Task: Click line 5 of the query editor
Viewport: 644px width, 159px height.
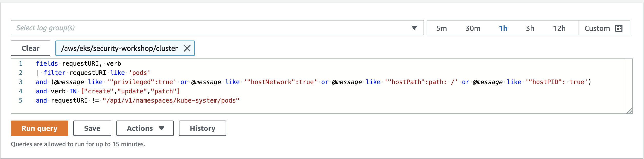Action: pyautogui.click(x=138, y=101)
